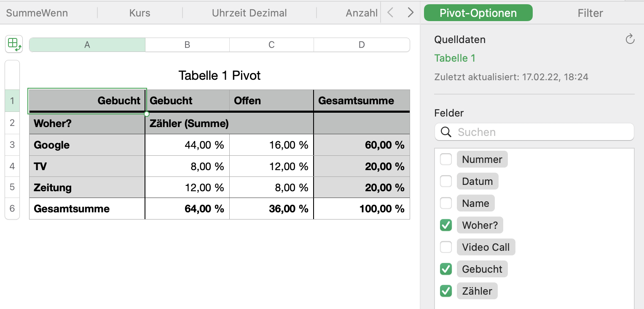Click the Tabelle 1 source data link
Screen dimensions: 644x309
455,58
